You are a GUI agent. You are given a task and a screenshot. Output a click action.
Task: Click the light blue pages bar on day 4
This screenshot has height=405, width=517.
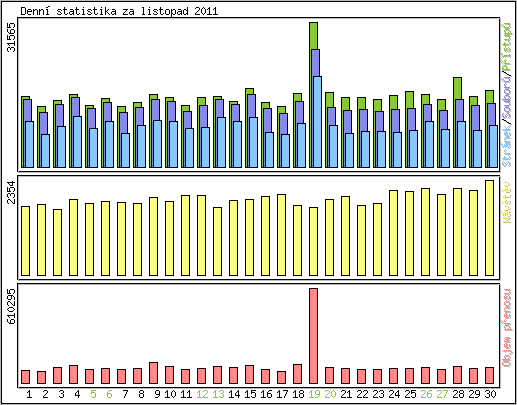(x=77, y=142)
